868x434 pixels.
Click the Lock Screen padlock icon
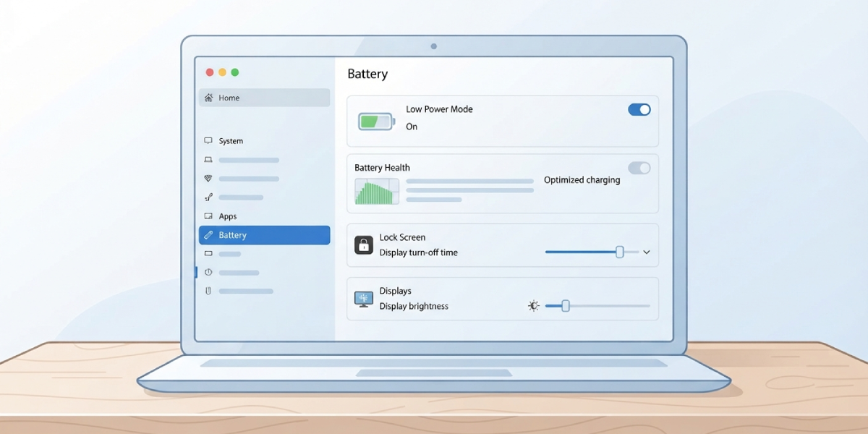coord(364,244)
